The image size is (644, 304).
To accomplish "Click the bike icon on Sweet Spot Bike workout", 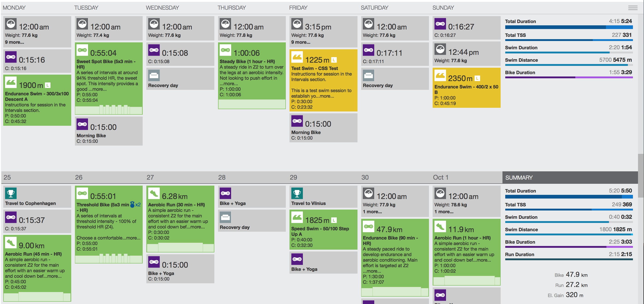I will click(82, 50).
